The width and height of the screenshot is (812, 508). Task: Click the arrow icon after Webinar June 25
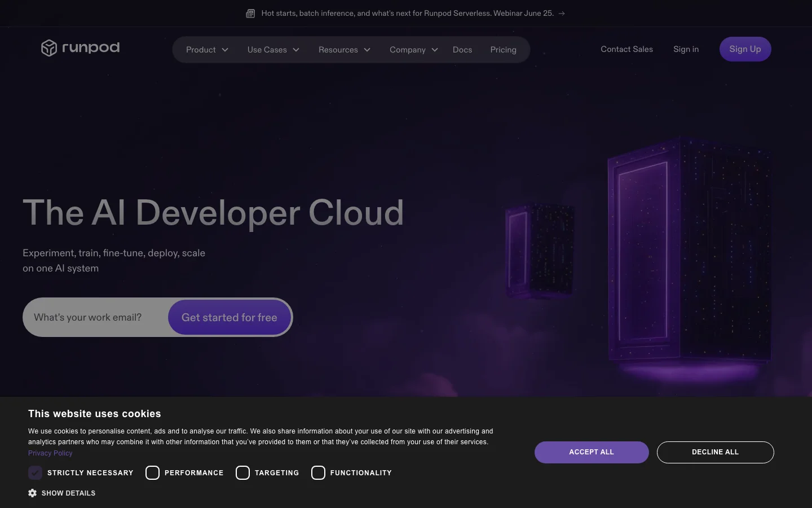point(562,14)
